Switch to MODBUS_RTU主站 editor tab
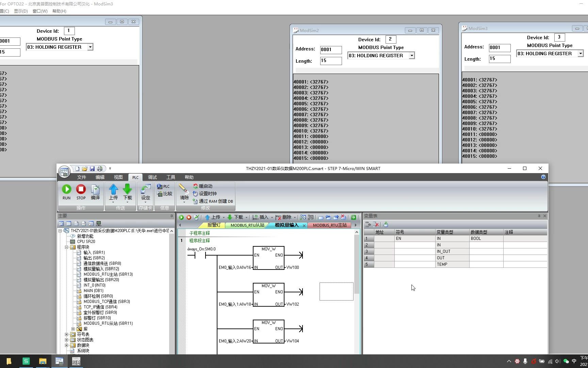 pyautogui.click(x=330, y=225)
